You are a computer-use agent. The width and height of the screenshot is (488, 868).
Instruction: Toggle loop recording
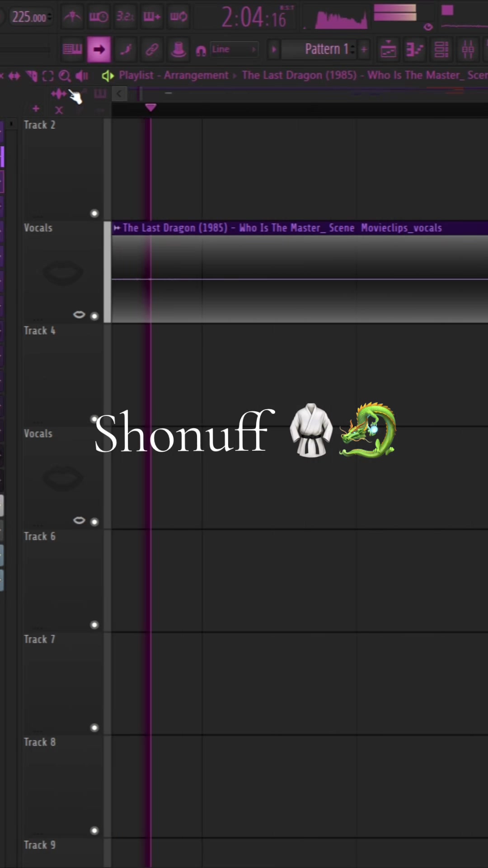(178, 17)
